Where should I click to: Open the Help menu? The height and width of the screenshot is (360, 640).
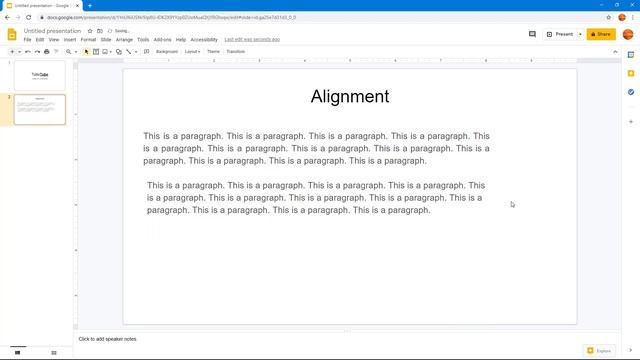click(x=181, y=40)
